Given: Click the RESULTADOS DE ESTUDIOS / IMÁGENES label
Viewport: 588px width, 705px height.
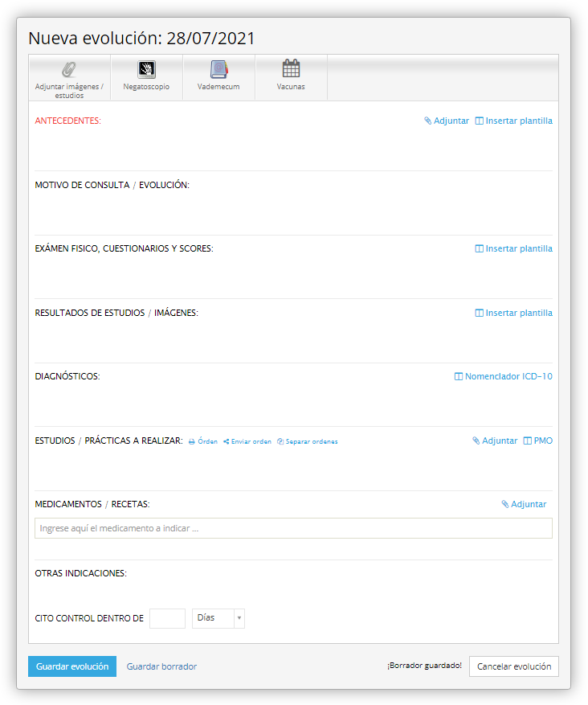Looking at the screenshot, I should (x=116, y=313).
